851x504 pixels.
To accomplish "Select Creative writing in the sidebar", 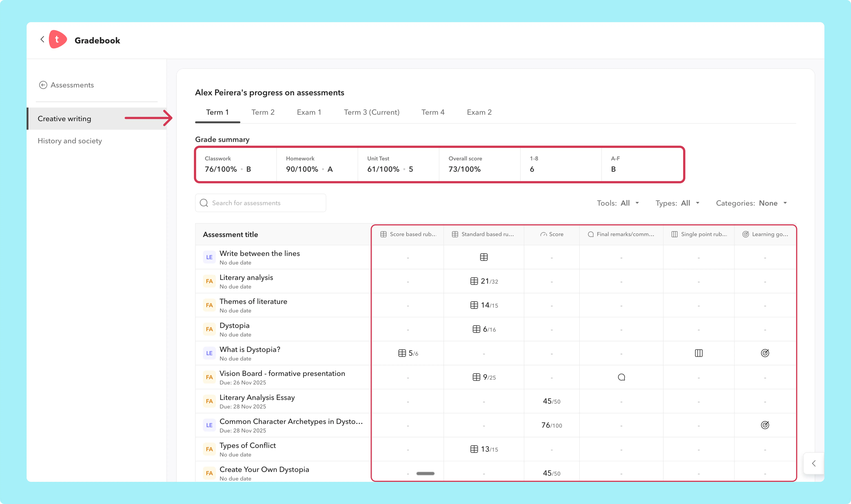I will (x=97, y=119).
